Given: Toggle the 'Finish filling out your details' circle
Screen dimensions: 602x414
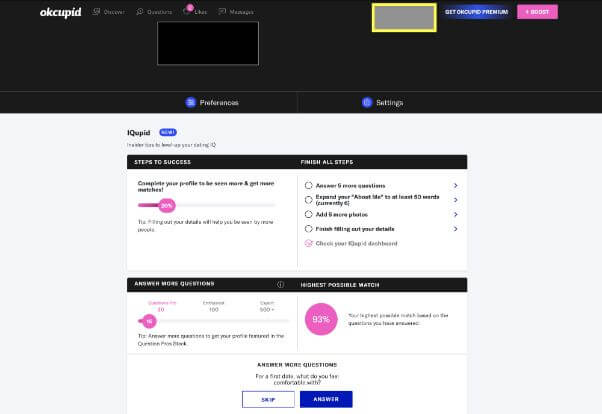Looking at the screenshot, I should tap(308, 229).
